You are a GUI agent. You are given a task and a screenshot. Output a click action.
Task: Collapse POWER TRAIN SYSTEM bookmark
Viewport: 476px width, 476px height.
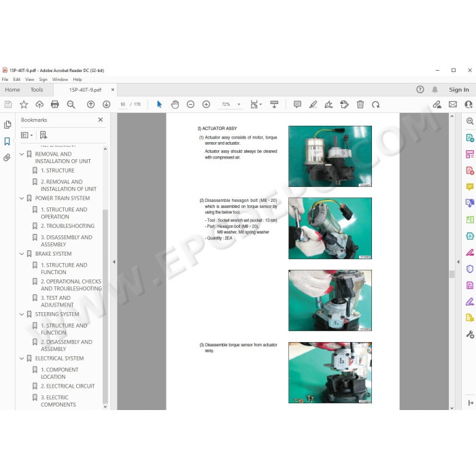click(22, 199)
